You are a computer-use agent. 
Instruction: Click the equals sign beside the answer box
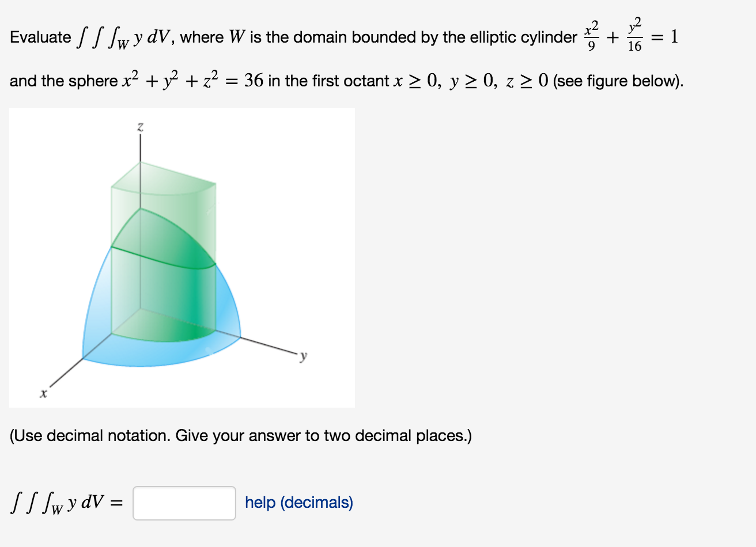120,503
